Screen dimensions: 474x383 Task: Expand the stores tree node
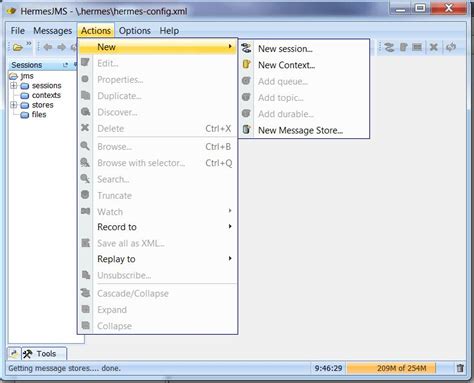point(14,105)
